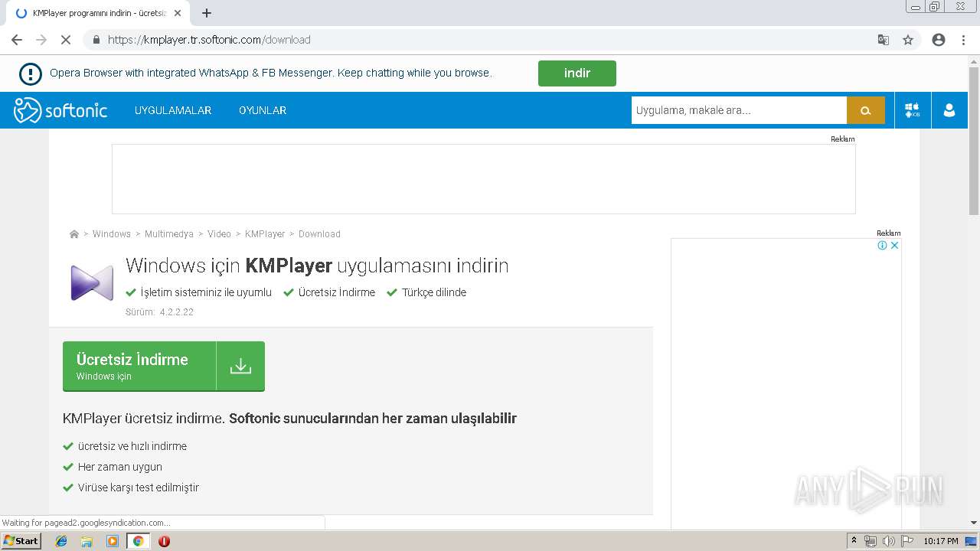Click the download arrow icon on green button
Image resolution: width=980 pixels, height=551 pixels.
coord(240,366)
